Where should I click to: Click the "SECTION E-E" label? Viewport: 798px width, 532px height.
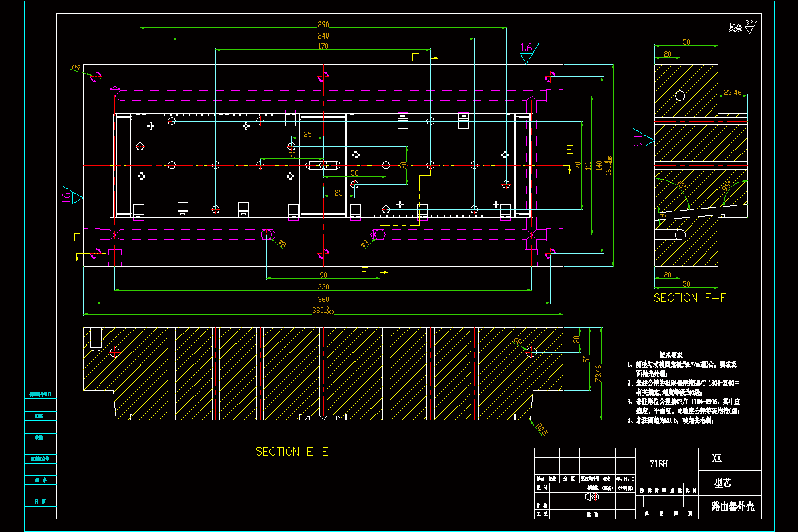coord(292,452)
